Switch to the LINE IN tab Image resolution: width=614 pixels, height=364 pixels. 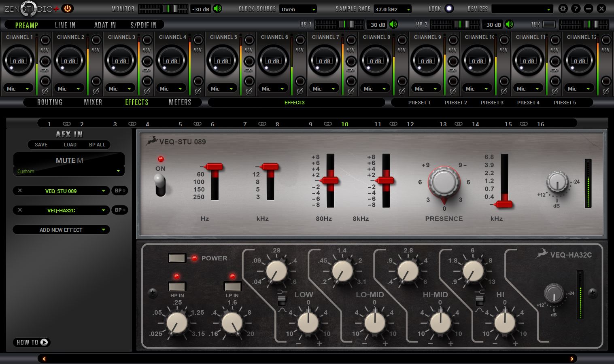pos(65,25)
